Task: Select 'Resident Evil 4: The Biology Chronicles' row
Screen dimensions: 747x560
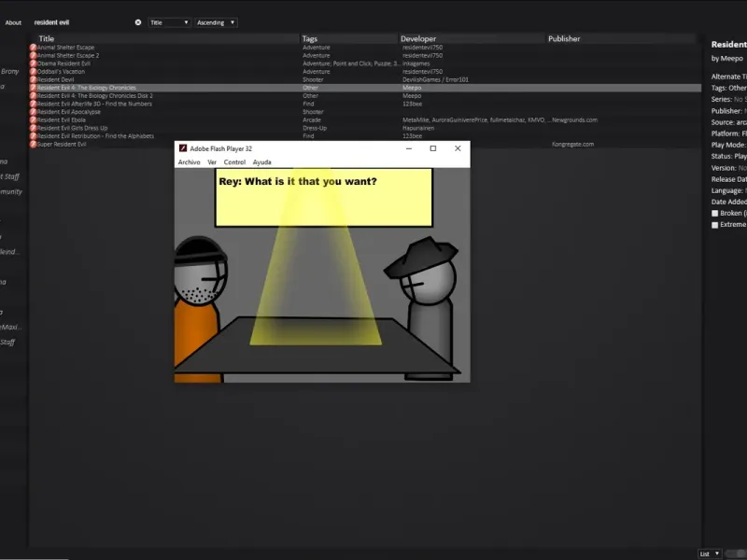Action: pos(365,88)
